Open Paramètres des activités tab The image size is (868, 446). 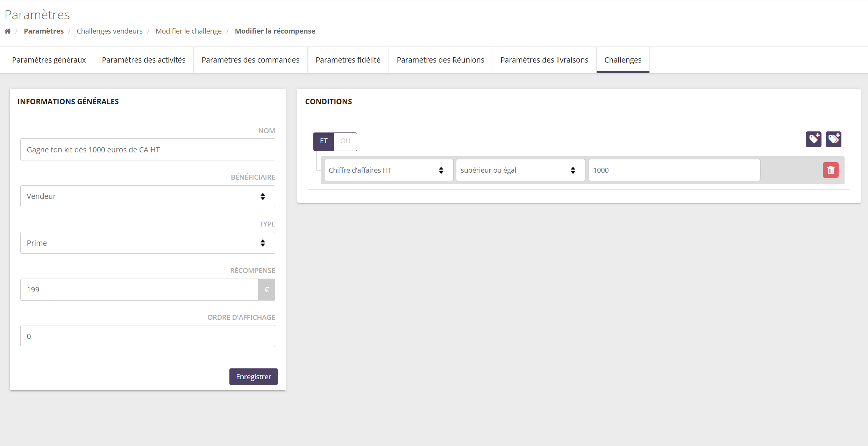(144, 60)
